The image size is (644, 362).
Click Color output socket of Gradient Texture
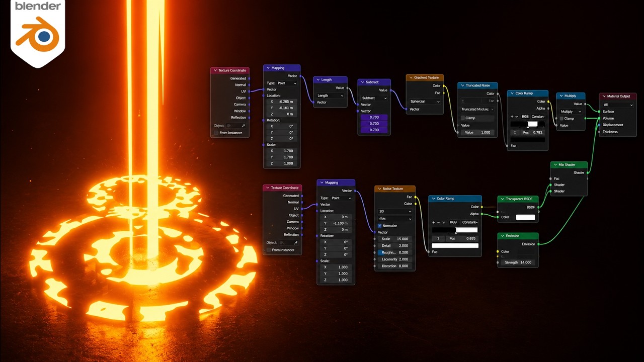(444, 85)
